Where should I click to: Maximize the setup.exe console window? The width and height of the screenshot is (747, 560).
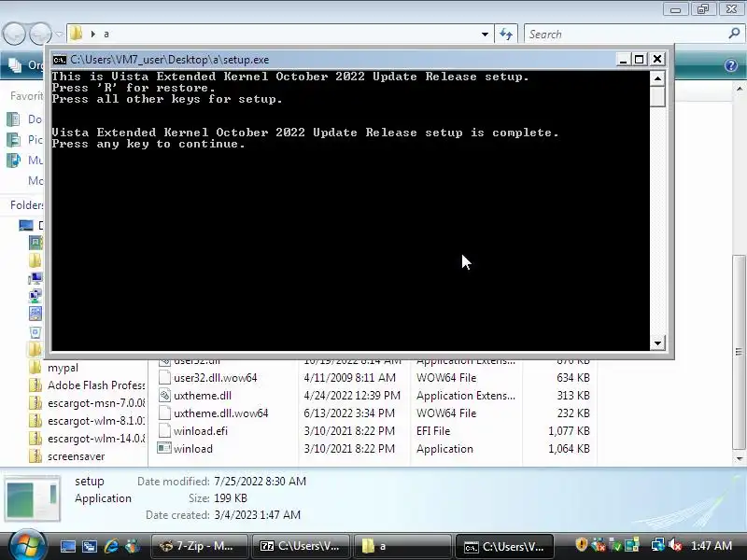pos(640,60)
